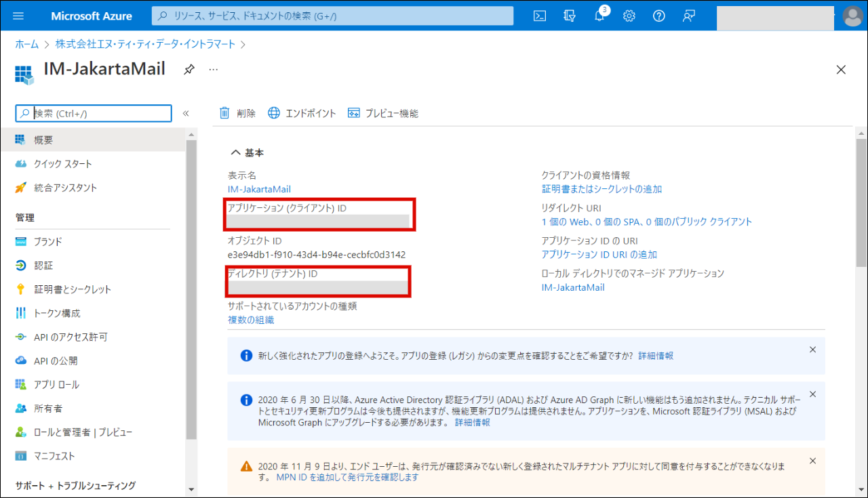
Task: Open the managed application IM-JakartaMail link
Action: (x=573, y=287)
